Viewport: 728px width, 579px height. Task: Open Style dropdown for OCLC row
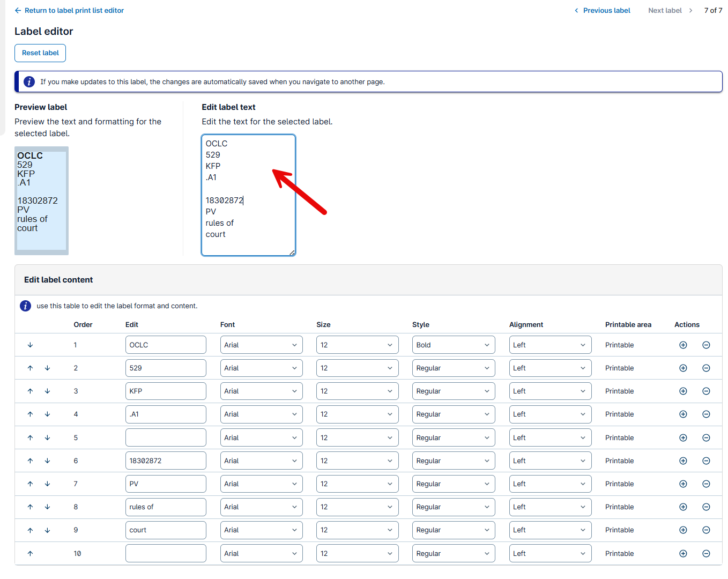click(x=453, y=345)
